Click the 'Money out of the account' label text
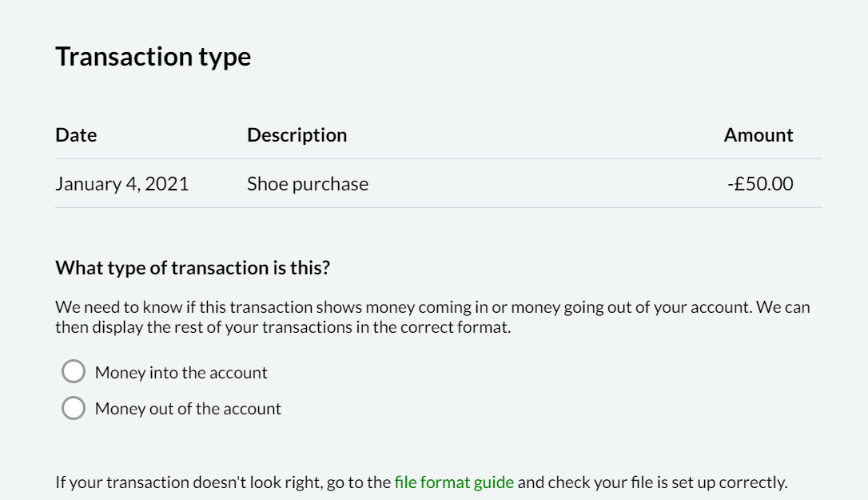868x500 pixels. pyautogui.click(x=188, y=409)
